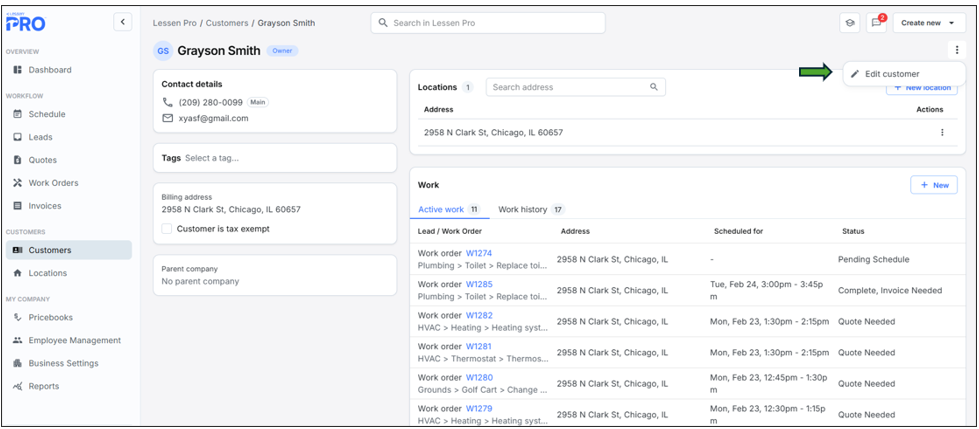Click the graduation cap learning icon
Screen dimensions: 979x429
[x=850, y=23]
